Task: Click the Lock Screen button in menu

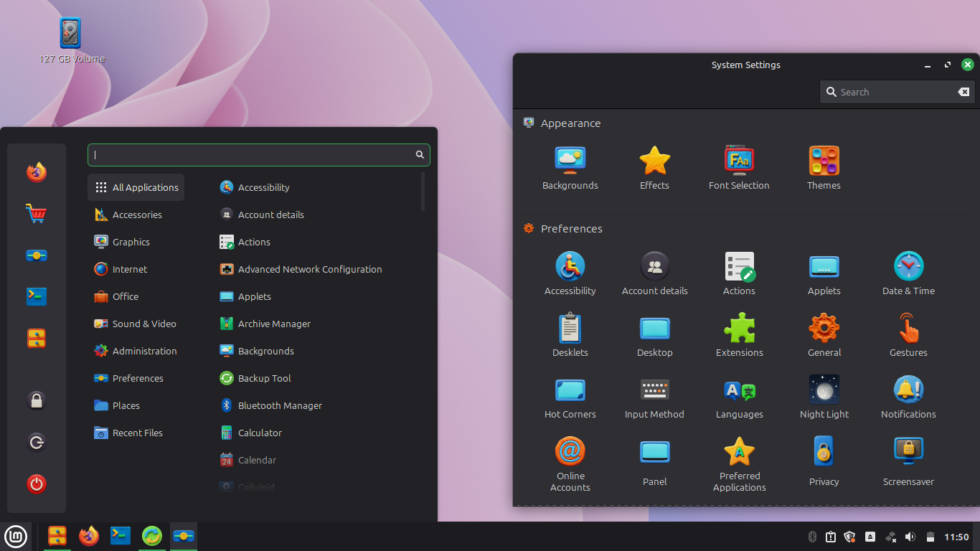Action: 37,400
